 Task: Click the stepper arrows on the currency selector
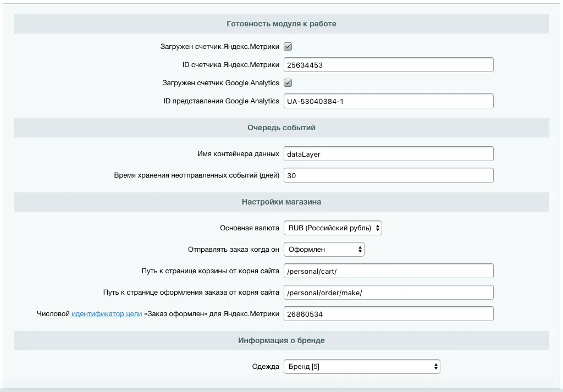(x=377, y=227)
